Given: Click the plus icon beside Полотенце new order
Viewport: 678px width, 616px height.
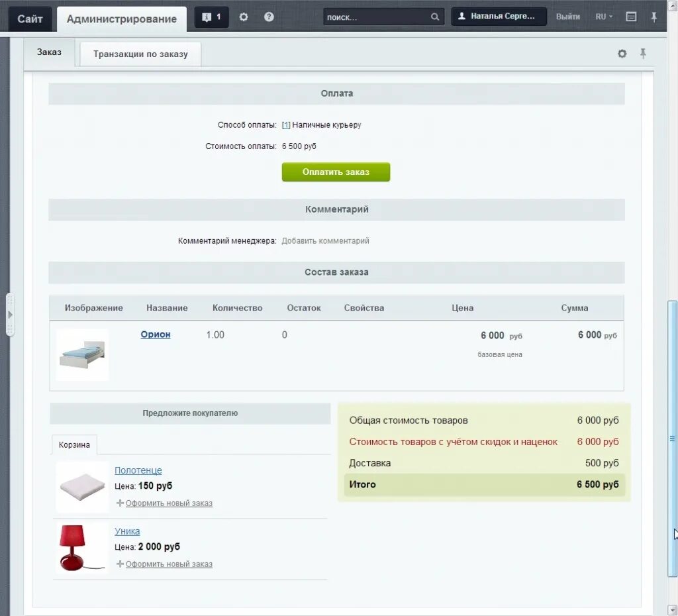Looking at the screenshot, I should click(120, 503).
